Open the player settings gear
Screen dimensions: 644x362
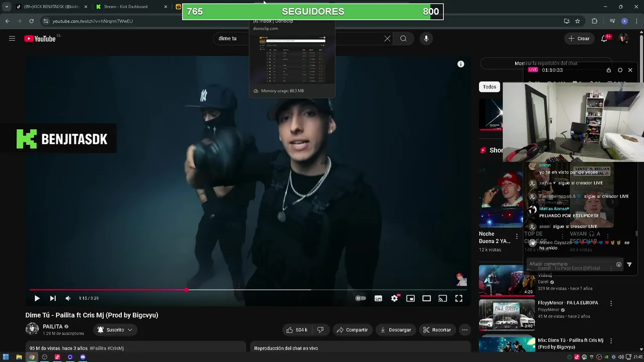click(394, 298)
